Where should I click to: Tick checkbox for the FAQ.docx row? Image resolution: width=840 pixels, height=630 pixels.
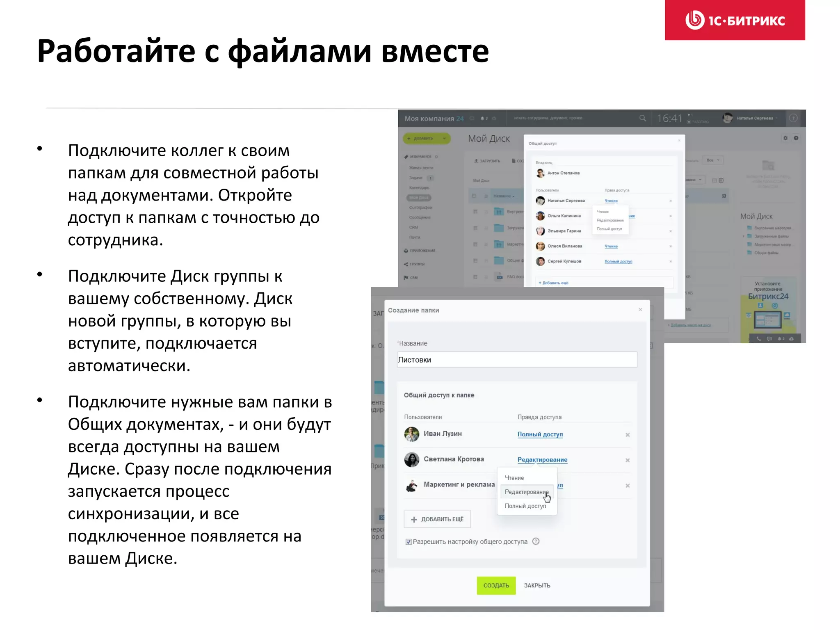point(475,277)
